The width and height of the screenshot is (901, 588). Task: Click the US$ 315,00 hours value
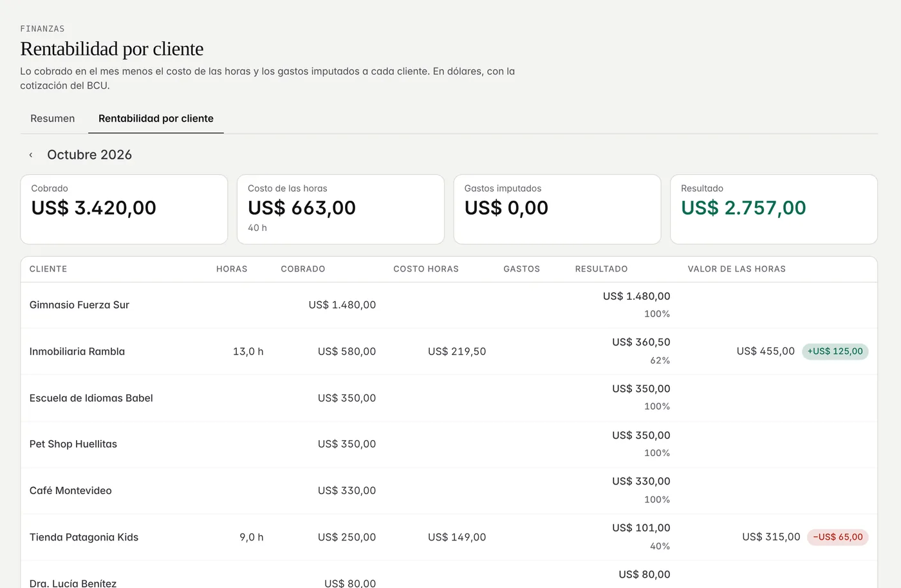(x=771, y=537)
